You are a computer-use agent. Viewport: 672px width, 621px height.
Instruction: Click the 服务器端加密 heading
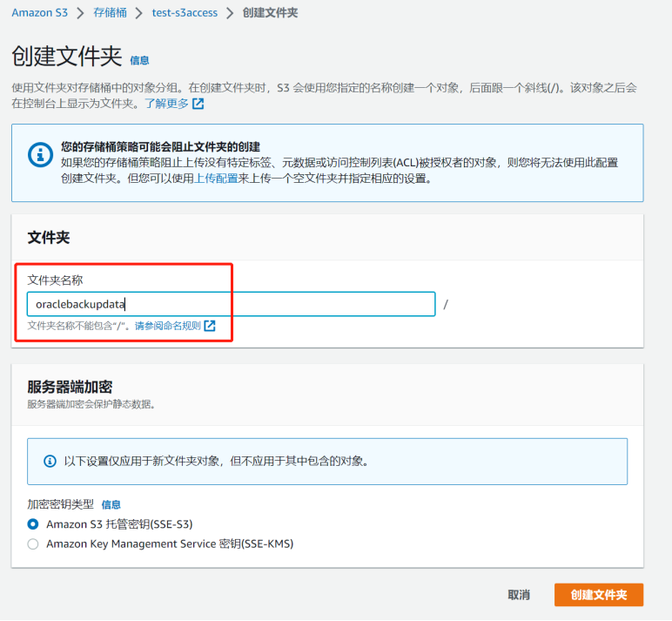70,387
